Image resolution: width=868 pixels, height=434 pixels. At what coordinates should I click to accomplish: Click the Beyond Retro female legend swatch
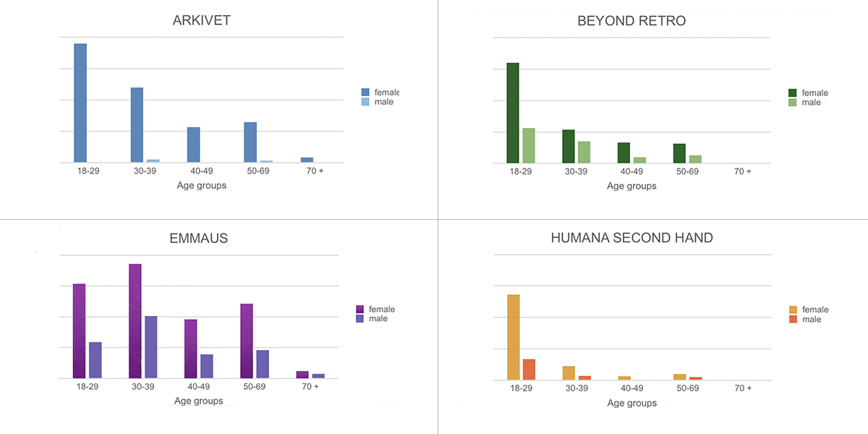pos(793,93)
